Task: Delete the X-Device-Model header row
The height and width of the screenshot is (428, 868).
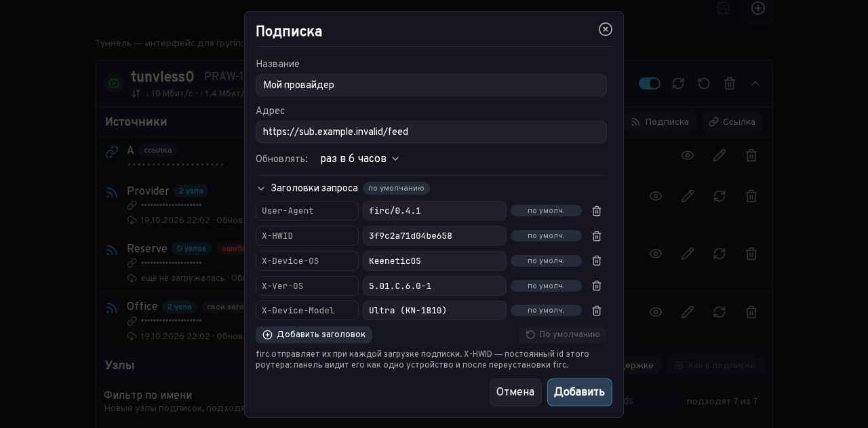Action: [597, 311]
